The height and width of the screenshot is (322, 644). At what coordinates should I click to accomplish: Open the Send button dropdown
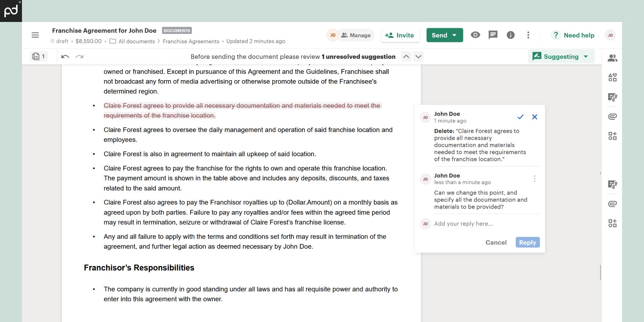pos(454,35)
